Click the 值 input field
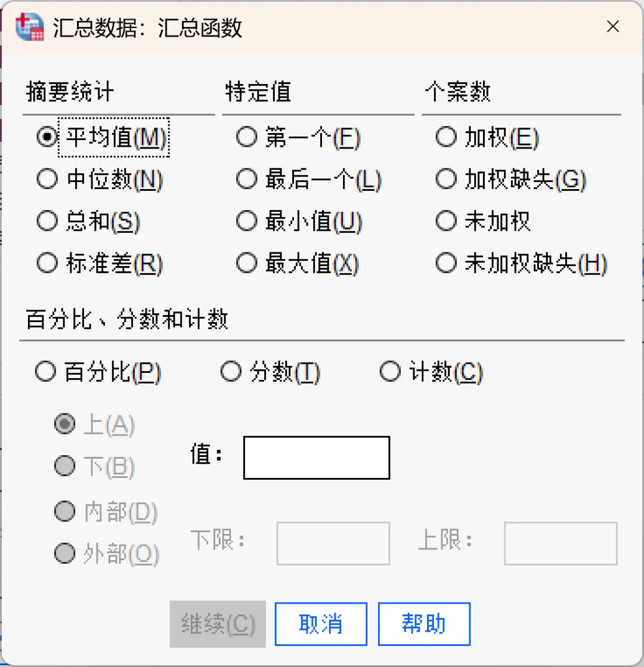This screenshot has width=644, height=667. (316, 458)
